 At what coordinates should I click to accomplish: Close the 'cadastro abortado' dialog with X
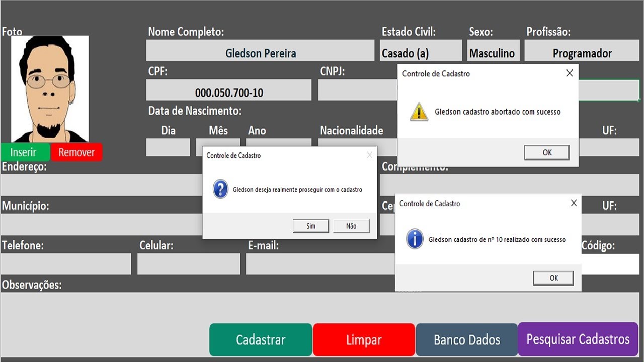coord(570,73)
